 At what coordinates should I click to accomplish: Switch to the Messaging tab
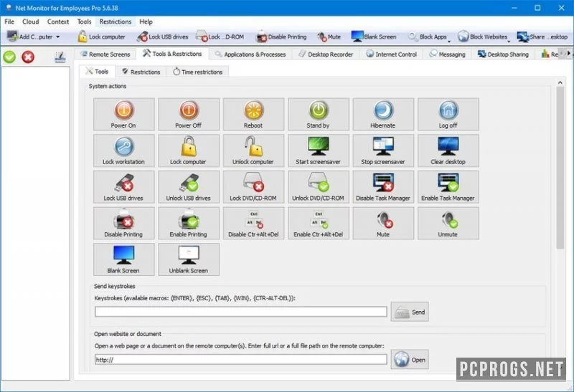447,54
